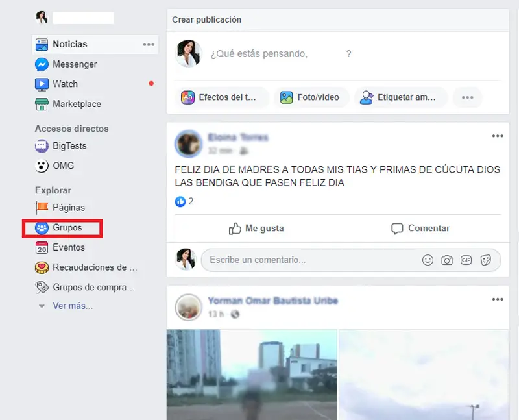Open Eventos in sidebar
Viewport: 519px width, 420px height.
(x=69, y=247)
